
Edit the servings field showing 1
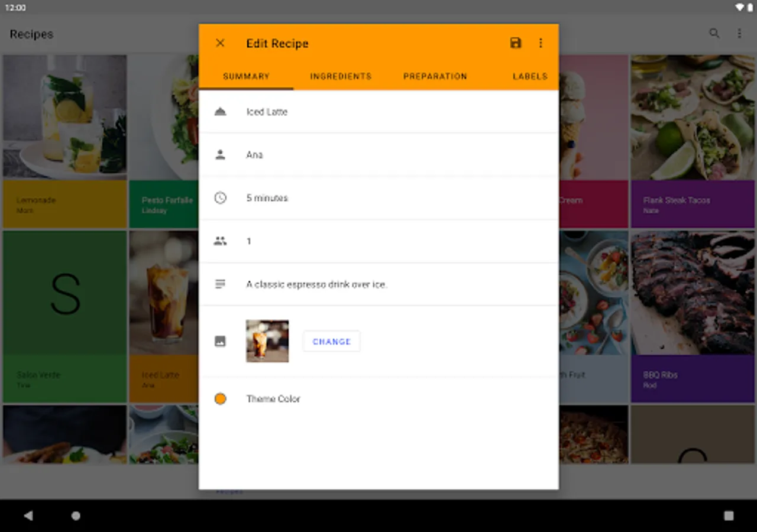pyautogui.click(x=378, y=241)
